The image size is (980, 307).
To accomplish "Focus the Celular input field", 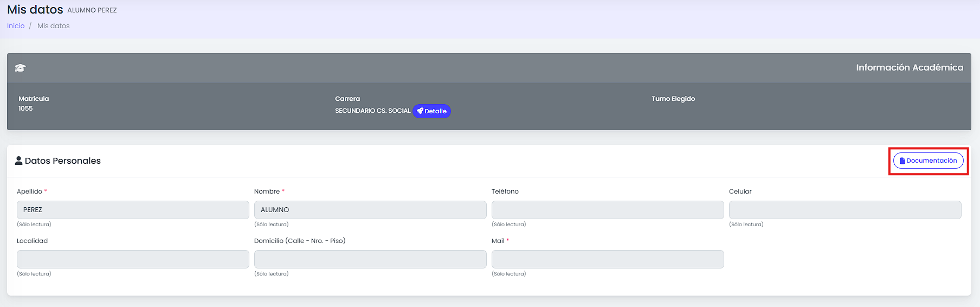I will [845, 210].
